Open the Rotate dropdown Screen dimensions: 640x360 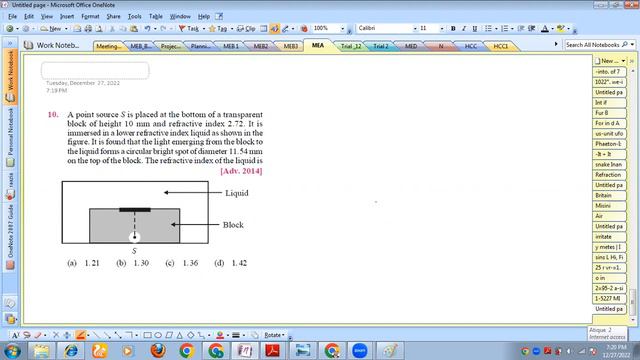click(x=274, y=335)
